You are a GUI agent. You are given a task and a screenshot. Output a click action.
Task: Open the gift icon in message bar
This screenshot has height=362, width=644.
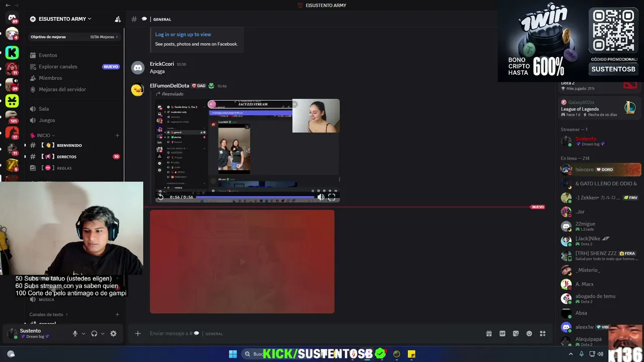[489, 333]
